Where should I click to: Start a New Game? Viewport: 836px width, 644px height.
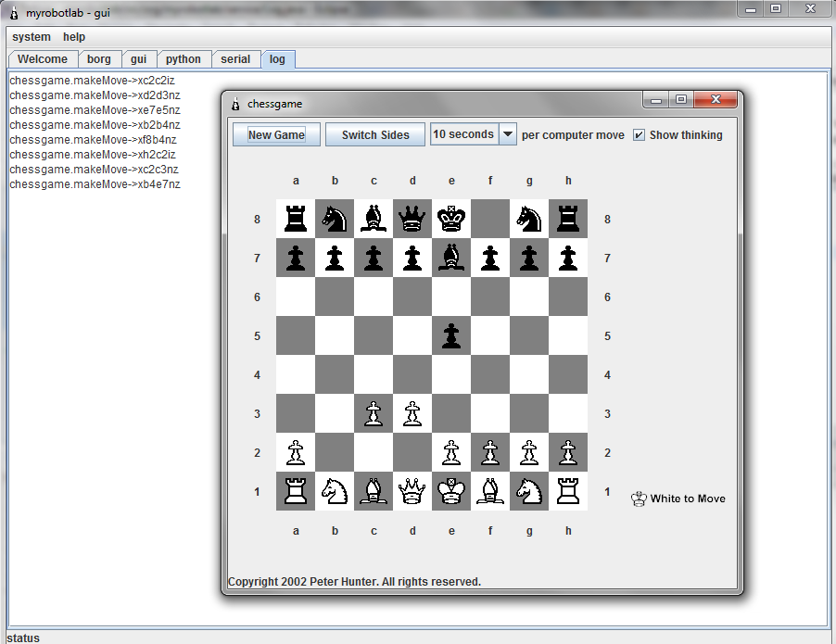click(x=276, y=135)
